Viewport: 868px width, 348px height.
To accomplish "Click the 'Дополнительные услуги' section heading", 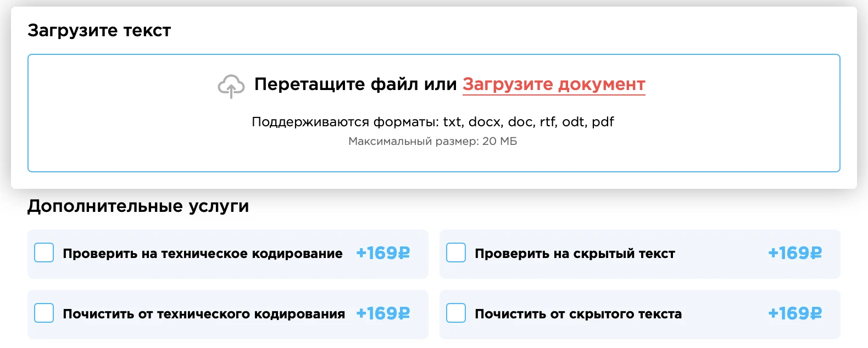I will [138, 206].
